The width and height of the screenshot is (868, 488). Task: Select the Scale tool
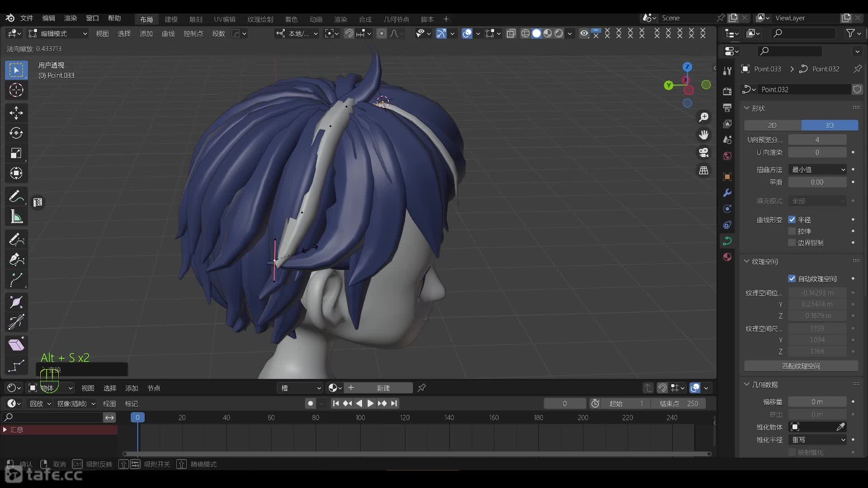tap(16, 153)
